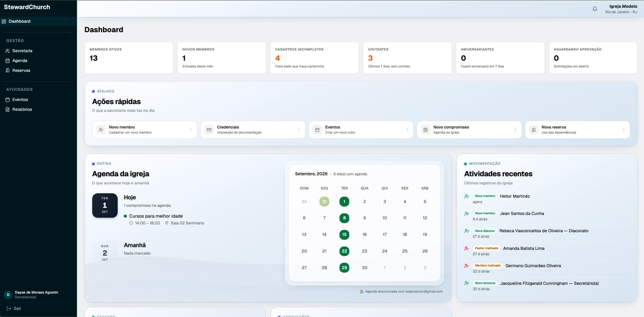
Task: Open the Aguardando Aprovação stat card
Action: [593, 58]
